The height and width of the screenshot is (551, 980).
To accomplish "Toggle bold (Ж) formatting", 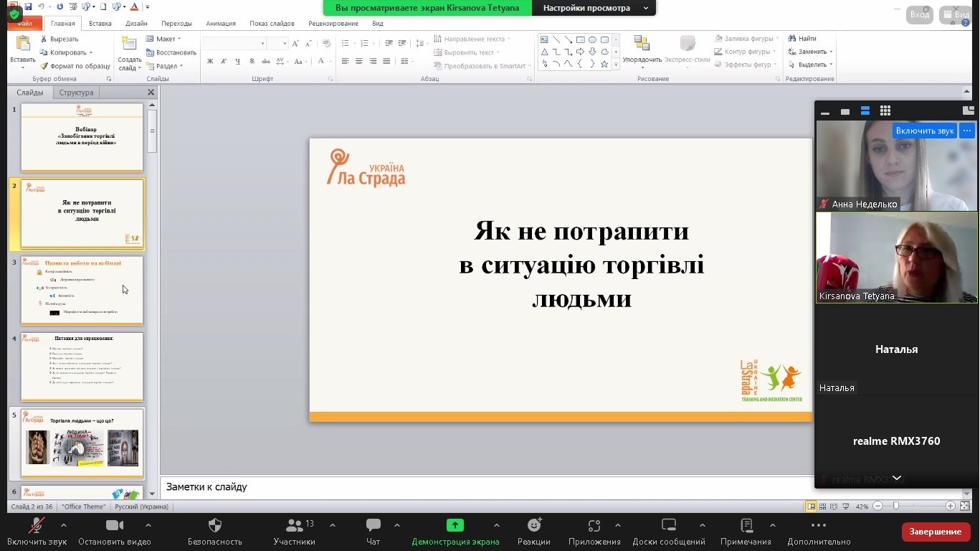I will [210, 62].
